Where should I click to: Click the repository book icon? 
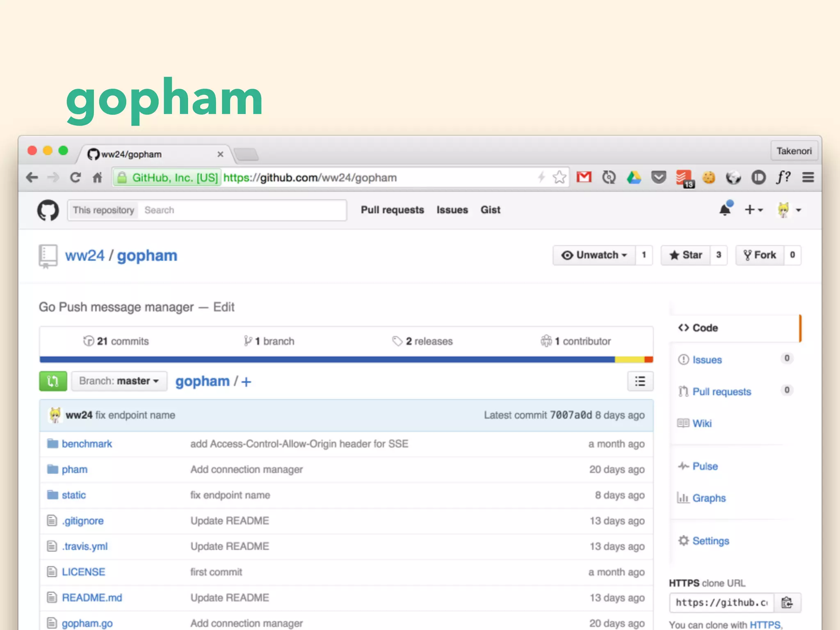(x=48, y=256)
